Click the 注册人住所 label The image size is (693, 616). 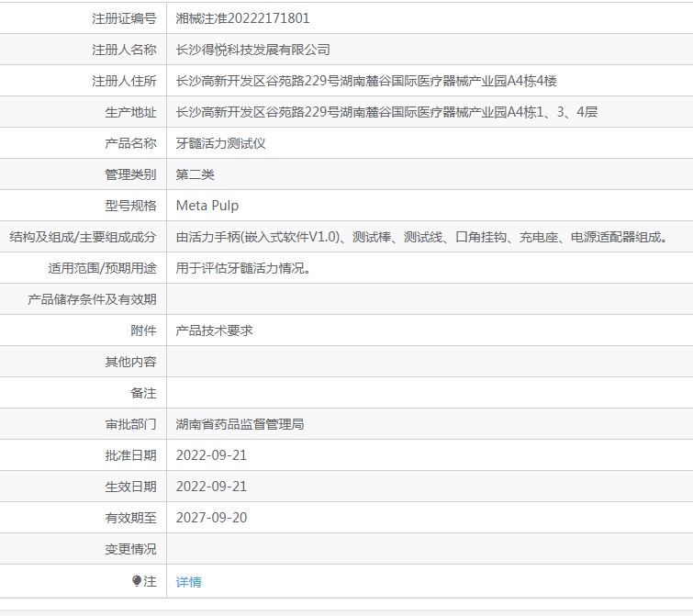[124, 81]
